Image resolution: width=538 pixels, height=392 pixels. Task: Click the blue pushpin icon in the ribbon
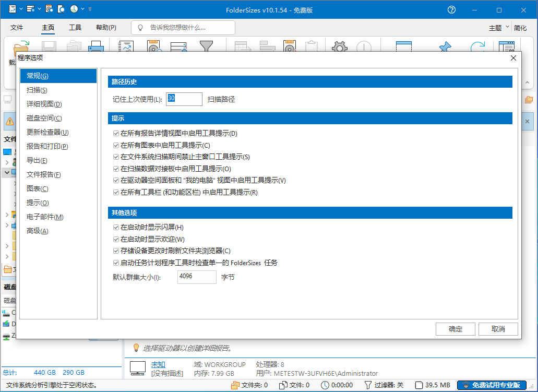pos(445,46)
